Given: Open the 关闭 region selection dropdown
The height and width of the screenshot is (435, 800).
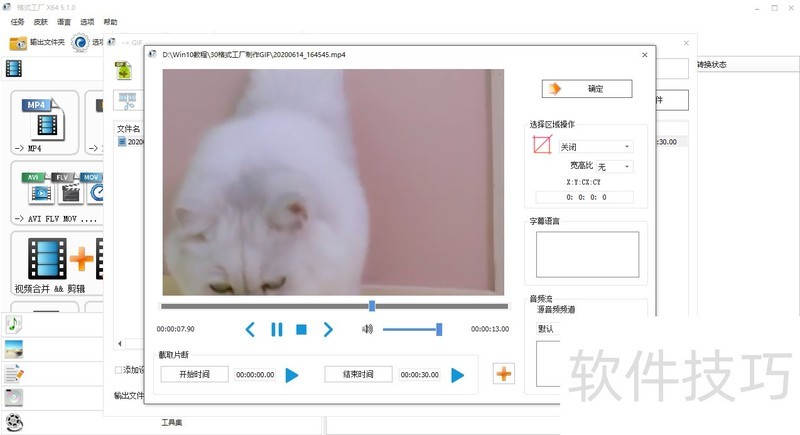Looking at the screenshot, I should 595,147.
